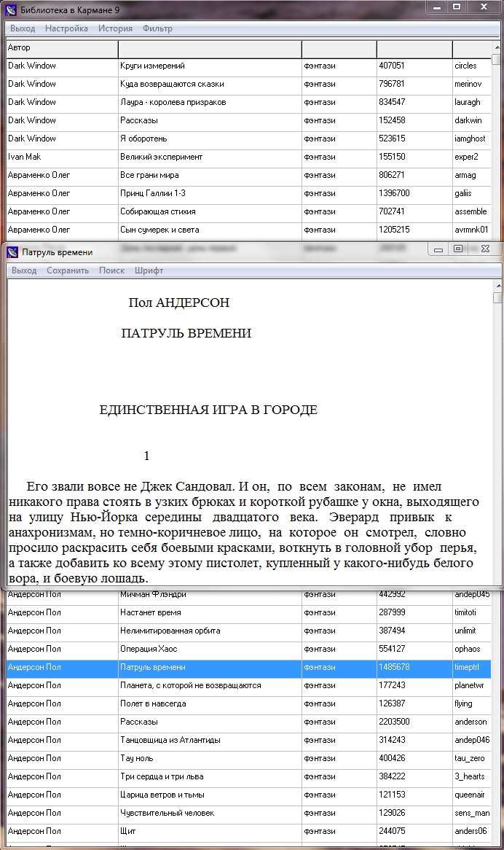Select the Куда возвращаются сказки row
This screenshot has width=504, height=850.
[x=248, y=85]
